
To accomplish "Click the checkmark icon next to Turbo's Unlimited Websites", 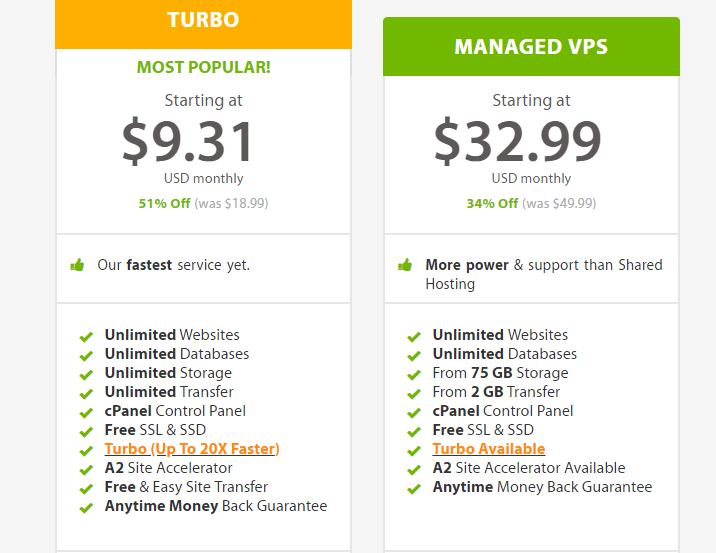I will (87, 336).
